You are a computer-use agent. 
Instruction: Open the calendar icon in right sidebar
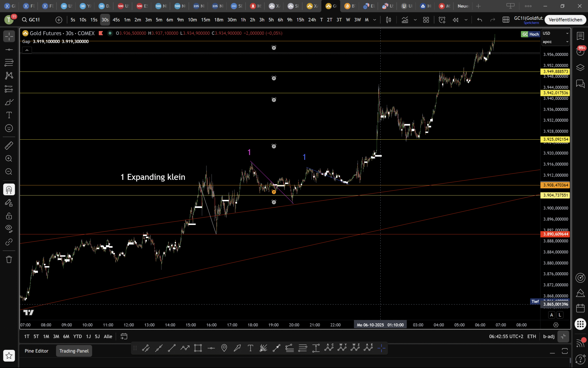point(580,308)
